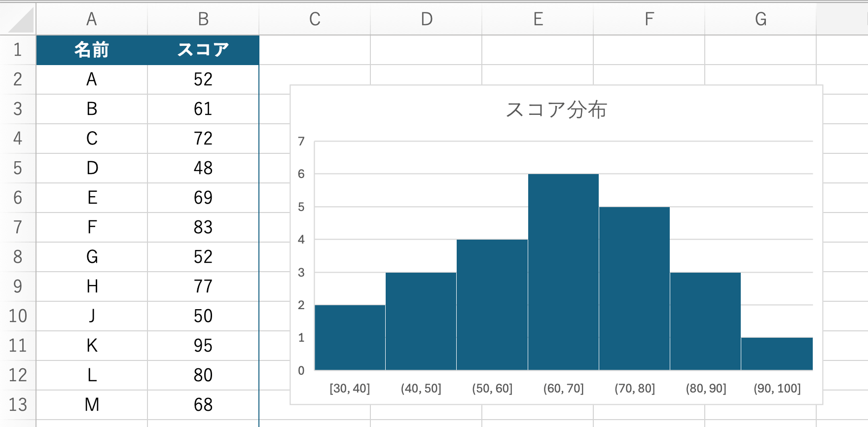Select row 7 header
868x427 pixels.
pyautogui.click(x=18, y=227)
